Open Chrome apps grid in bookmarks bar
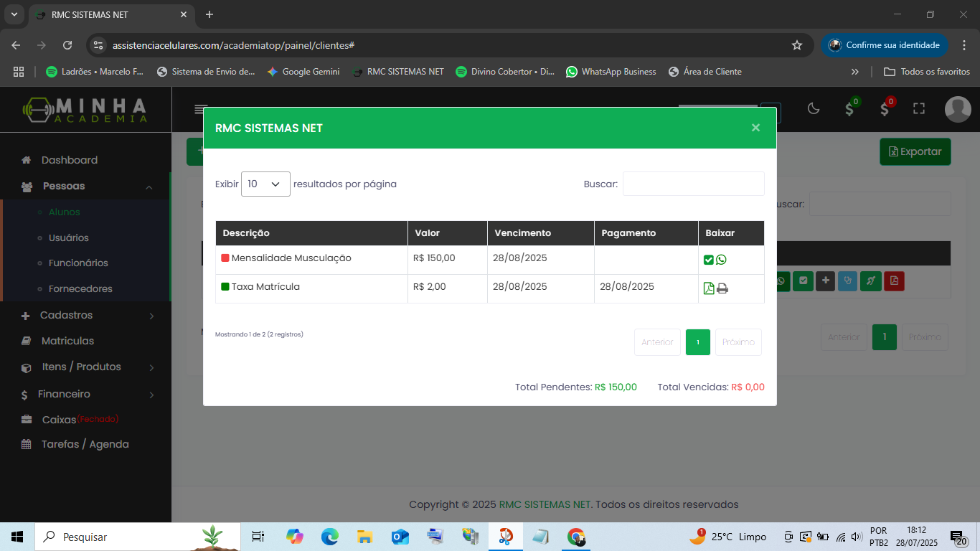This screenshot has height=551, width=980. (x=19, y=72)
